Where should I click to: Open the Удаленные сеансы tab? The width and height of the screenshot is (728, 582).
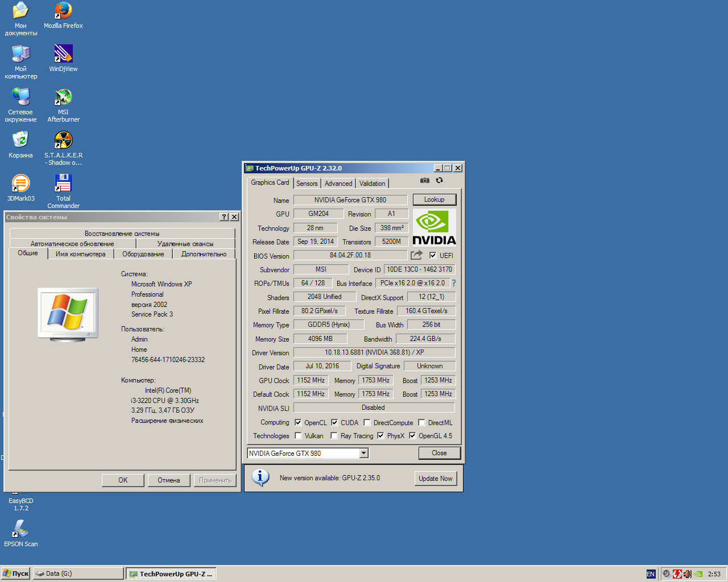click(x=185, y=244)
